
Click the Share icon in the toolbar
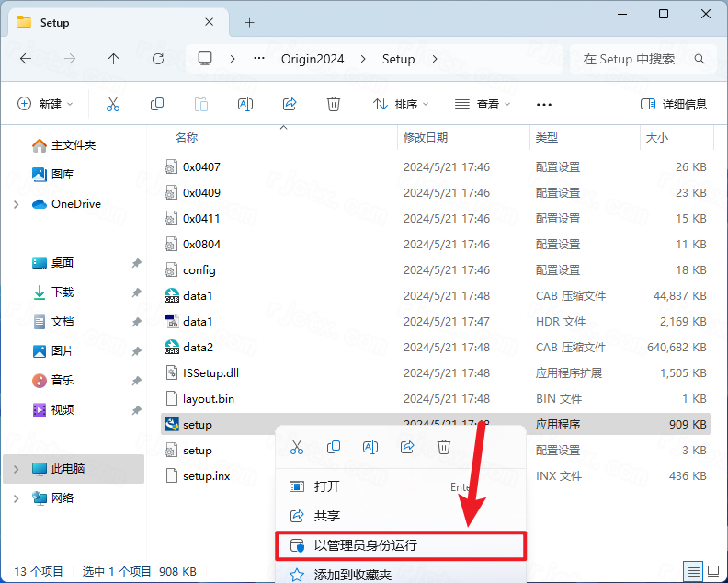[x=290, y=105]
